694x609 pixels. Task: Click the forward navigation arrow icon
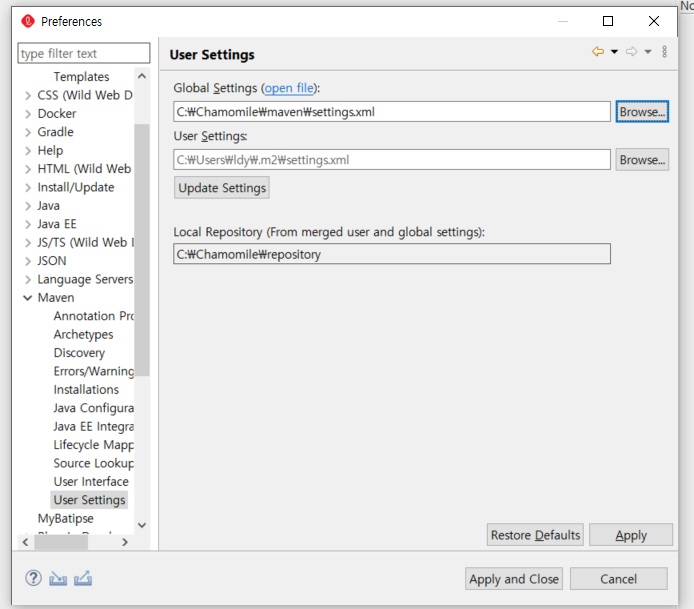point(631,52)
